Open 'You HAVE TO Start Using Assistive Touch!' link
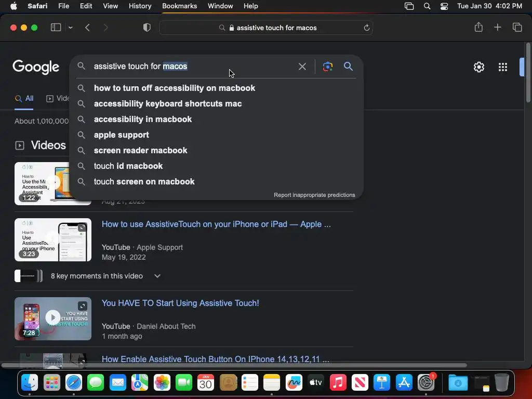This screenshot has width=532, height=399. 180,303
